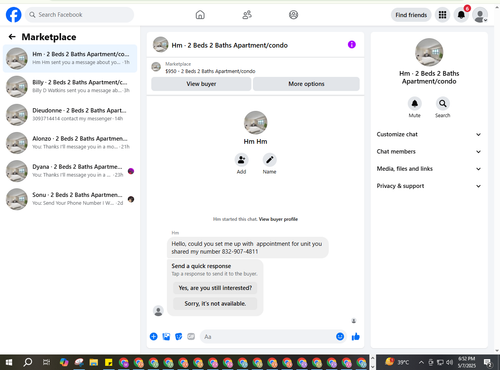This screenshot has height=370, width=500.
Task: Open the notifications bell
Action: click(x=461, y=15)
